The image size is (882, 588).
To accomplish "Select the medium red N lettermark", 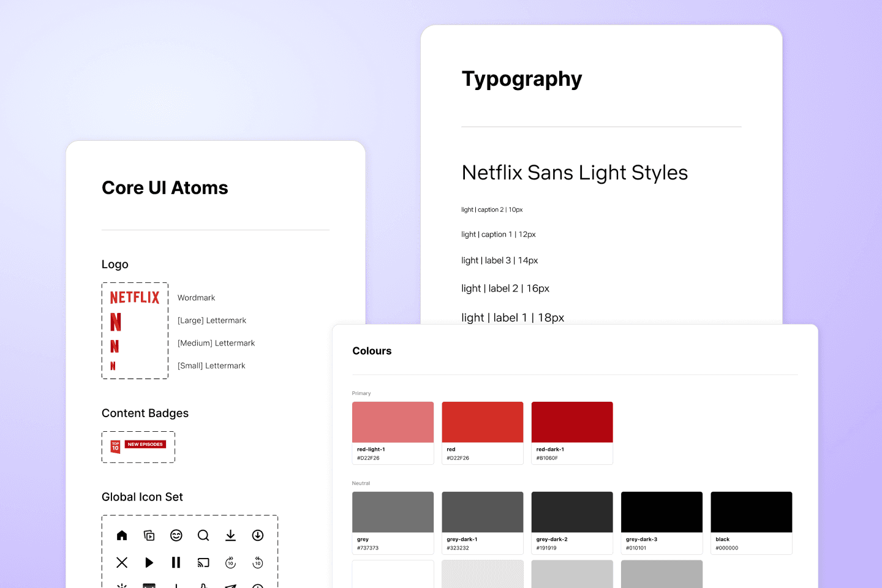I will [x=115, y=346].
